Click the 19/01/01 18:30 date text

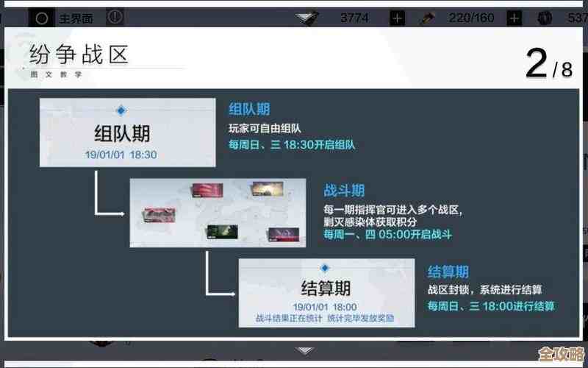(x=121, y=155)
